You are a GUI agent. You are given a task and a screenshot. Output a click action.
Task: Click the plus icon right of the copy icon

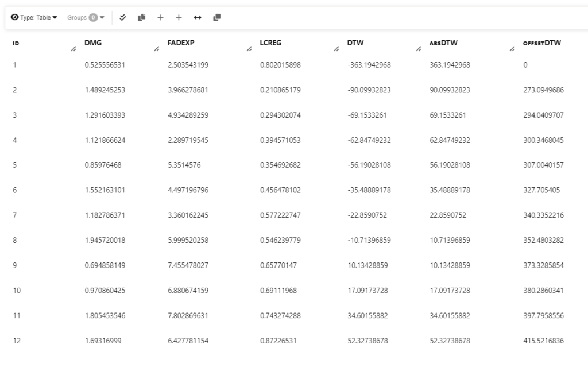pos(160,18)
